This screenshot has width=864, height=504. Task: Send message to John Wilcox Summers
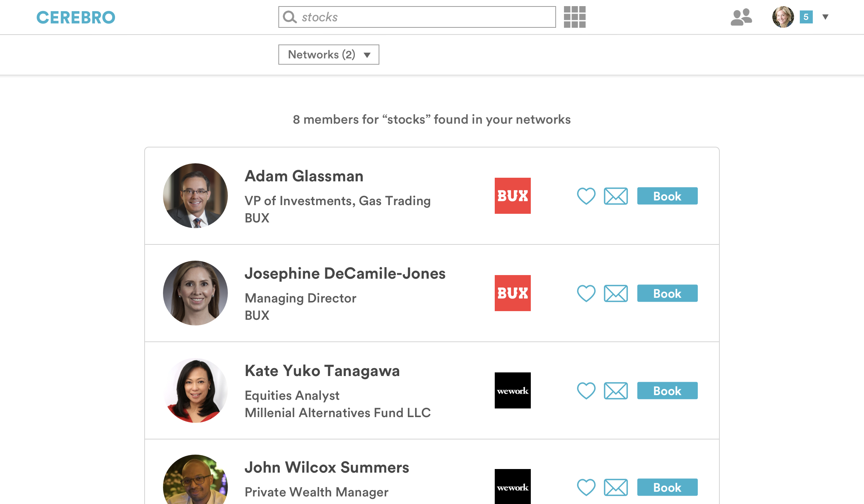coord(616,487)
